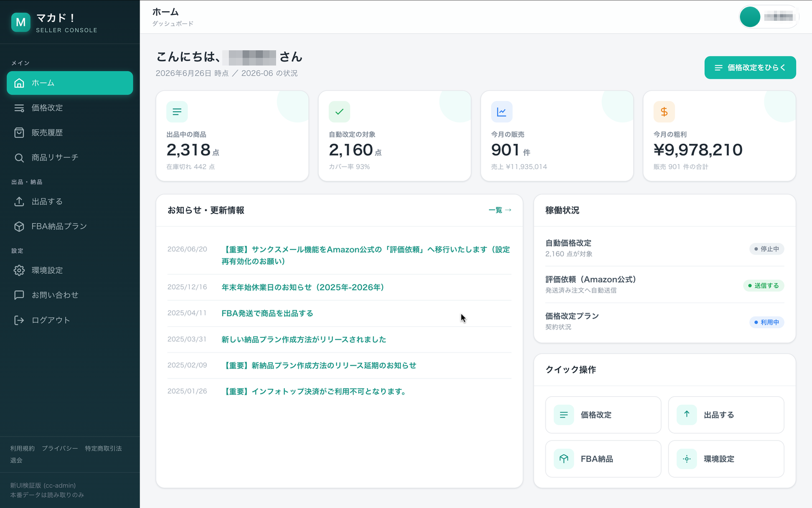Click the 環境設定 quick action button
Image resolution: width=812 pixels, height=508 pixels.
point(726,459)
